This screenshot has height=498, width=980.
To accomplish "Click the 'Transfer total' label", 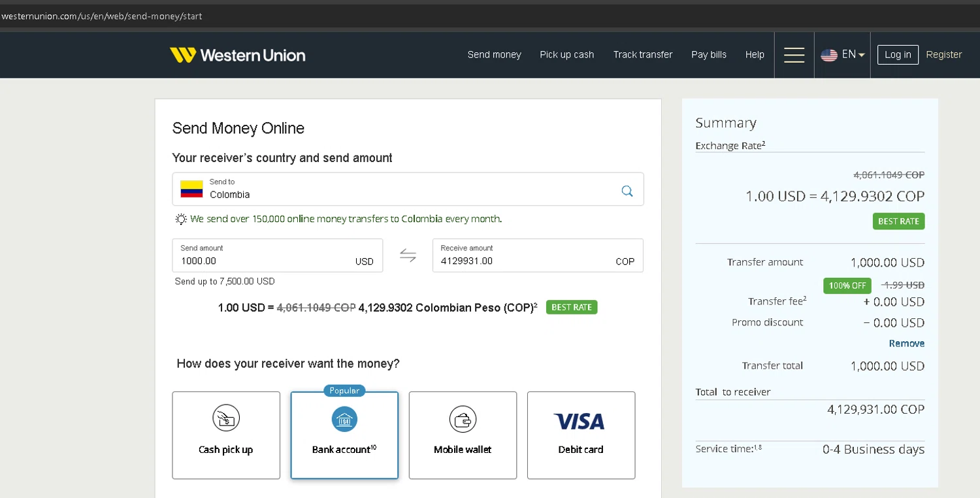I will (x=772, y=366).
